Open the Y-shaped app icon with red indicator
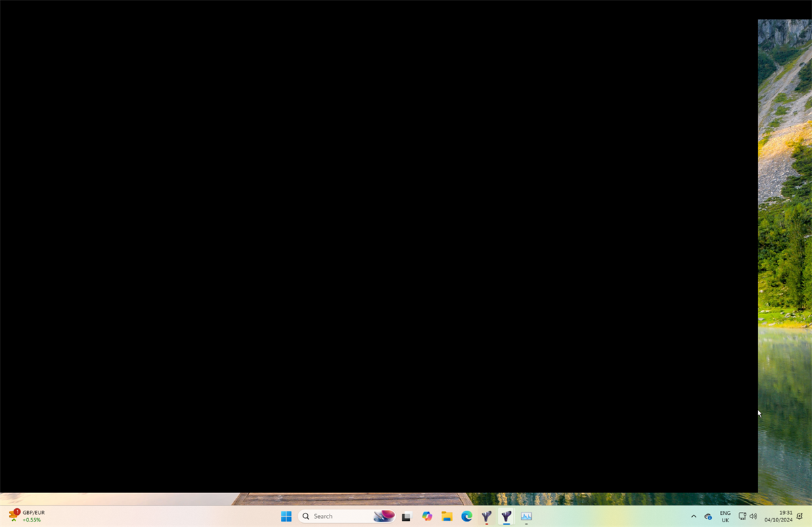This screenshot has width=812, height=527. (x=487, y=516)
